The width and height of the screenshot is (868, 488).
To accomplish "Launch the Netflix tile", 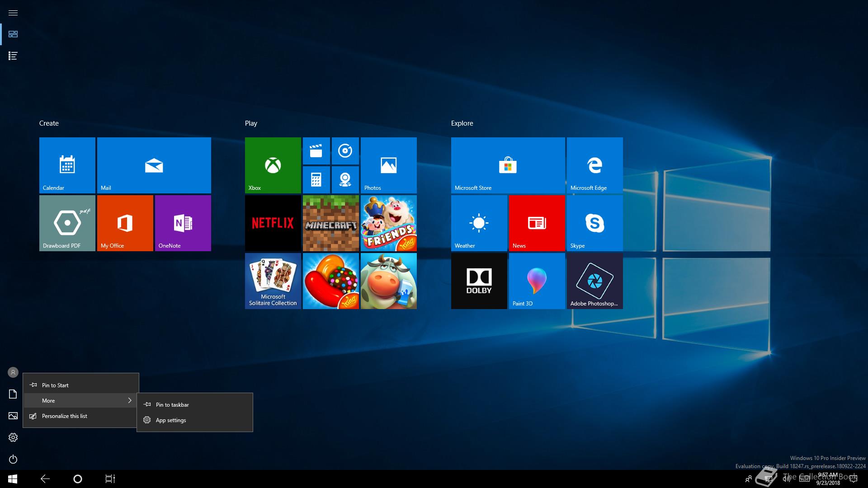I will [x=273, y=223].
